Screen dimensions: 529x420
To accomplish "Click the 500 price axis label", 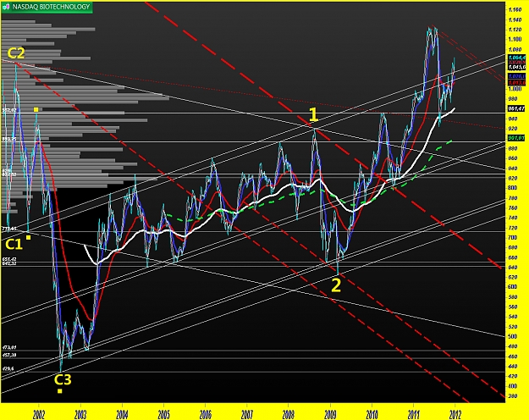I will click(x=512, y=336).
